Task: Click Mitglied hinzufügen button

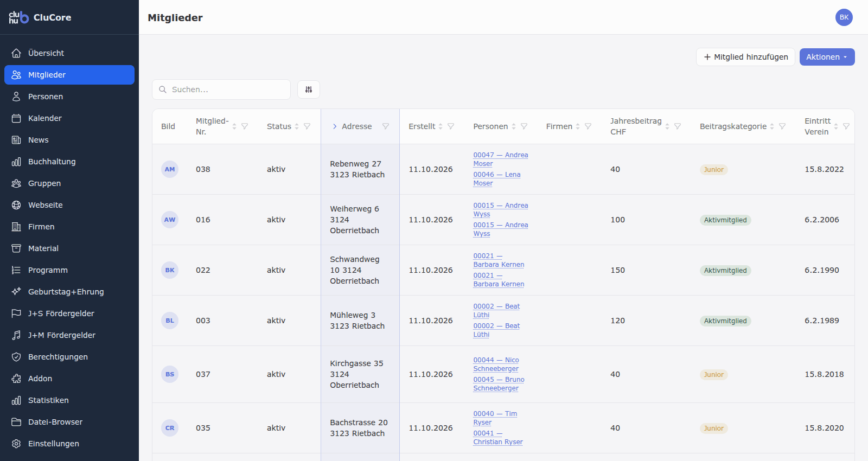Action: coord(745,57)
